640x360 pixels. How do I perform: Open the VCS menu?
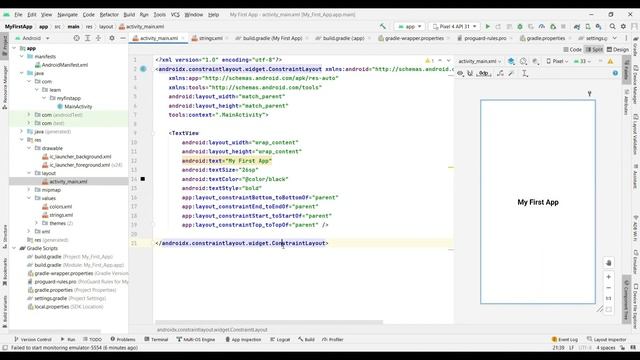pyautogui.click(x=175, y=15)
